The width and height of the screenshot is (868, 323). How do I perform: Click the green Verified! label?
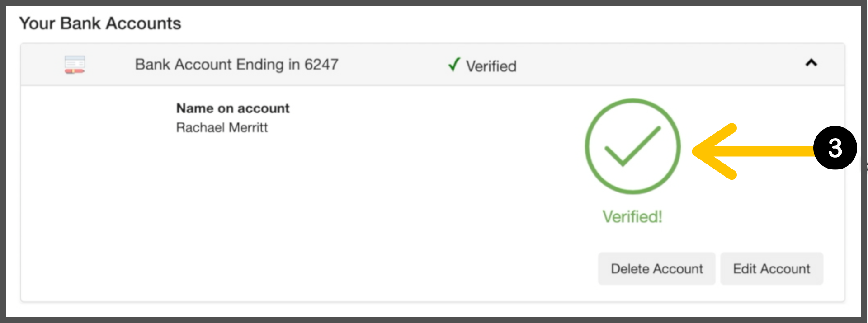coord(632,217)
